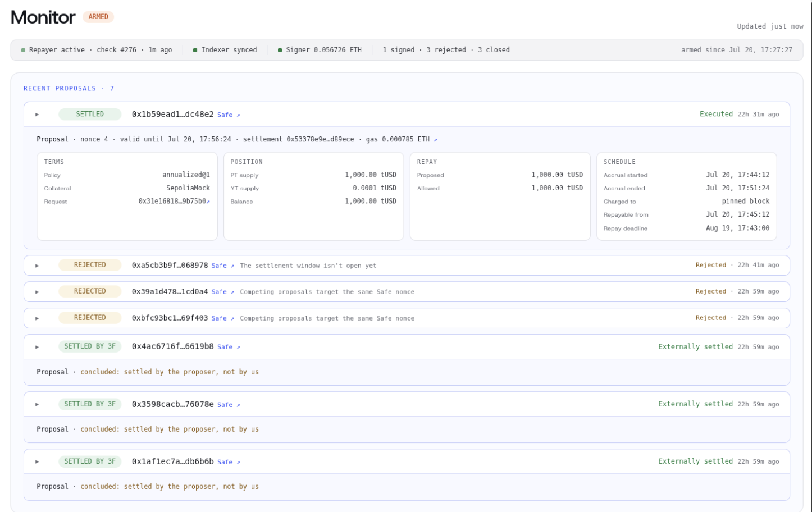
Task: Open the Safe link for 0x3598cacb…76078e
Action: 229,405
